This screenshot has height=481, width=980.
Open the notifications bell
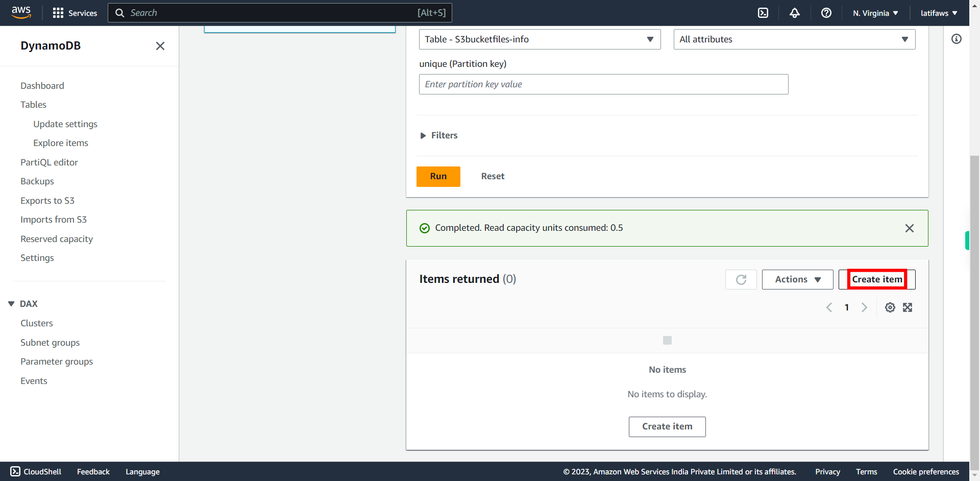click(x=795, y=13)
